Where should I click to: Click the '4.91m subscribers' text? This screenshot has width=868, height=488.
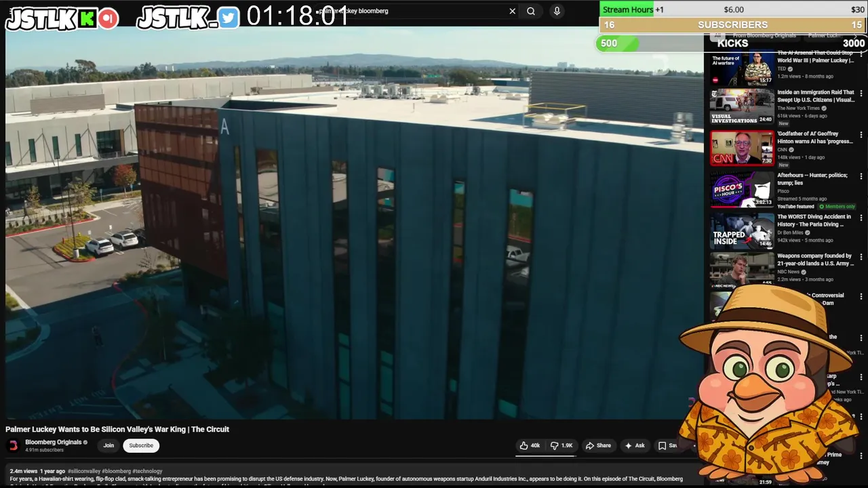[44, 450]
